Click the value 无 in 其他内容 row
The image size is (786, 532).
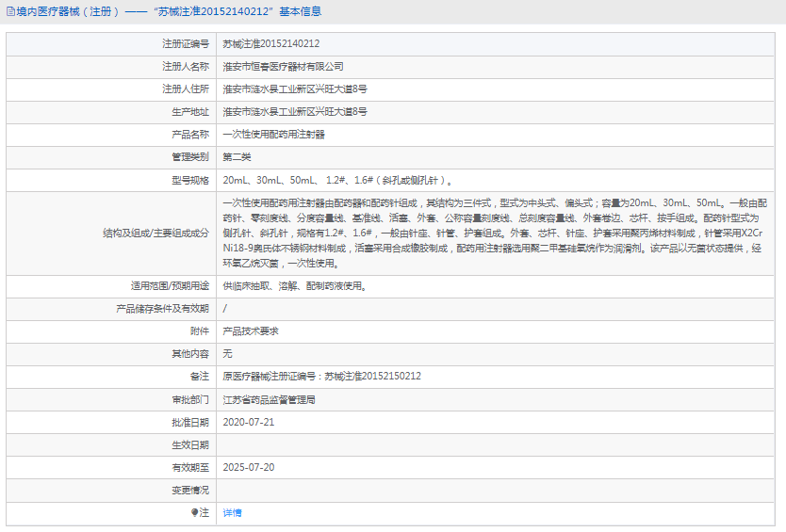pos(227,354)
